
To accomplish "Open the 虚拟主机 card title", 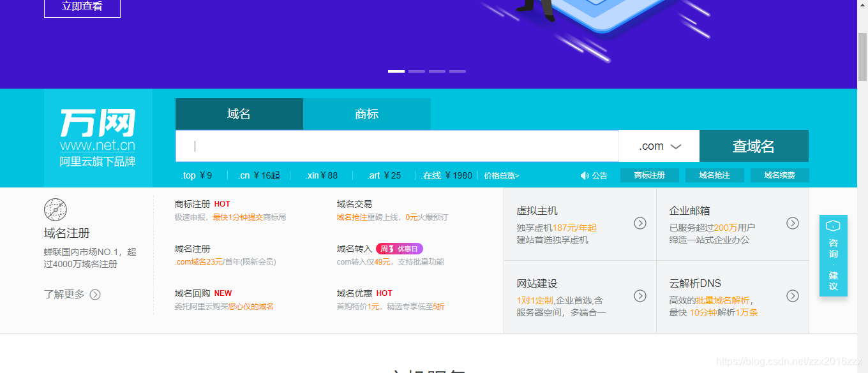I will [x=537, y=211].
